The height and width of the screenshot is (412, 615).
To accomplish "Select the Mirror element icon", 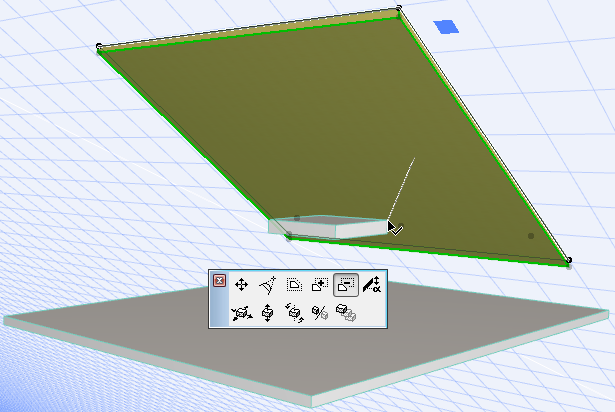I will tap(320, 313).
